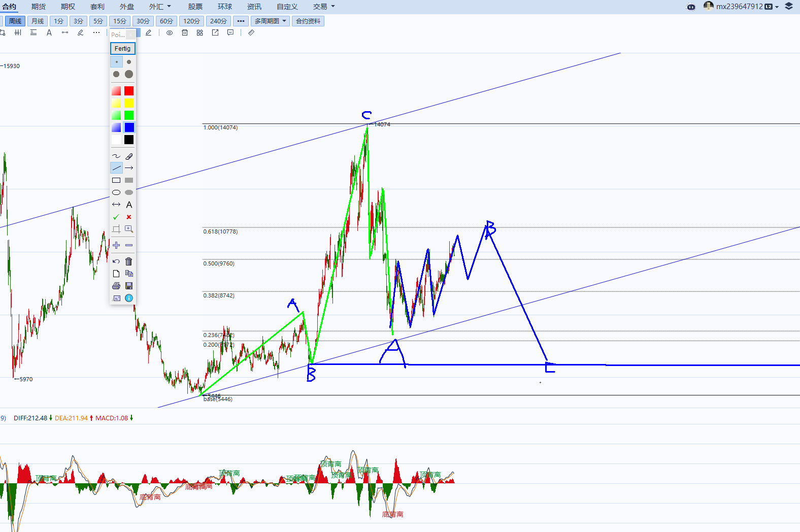800x532 pixels.
Task: Select the medium-large pen size dot
Action: tap(116, 74)
